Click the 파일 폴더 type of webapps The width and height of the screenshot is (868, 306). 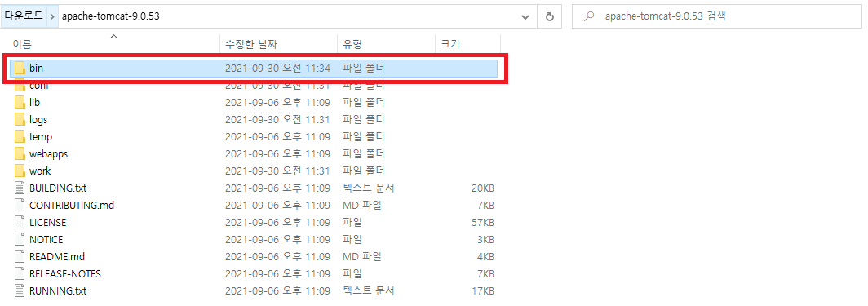click(x=363, y=154)
